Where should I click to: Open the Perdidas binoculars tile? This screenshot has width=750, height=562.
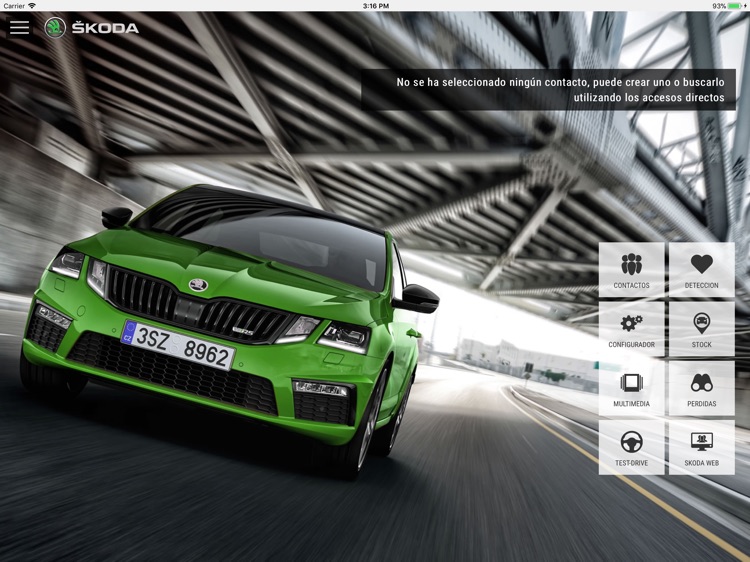coord(701,388)
